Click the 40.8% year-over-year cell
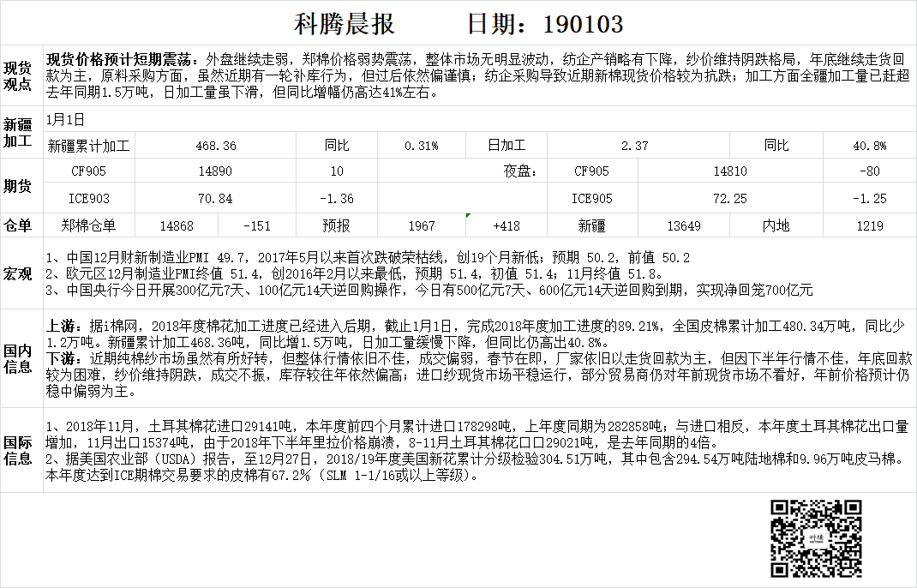 [870, 146]
